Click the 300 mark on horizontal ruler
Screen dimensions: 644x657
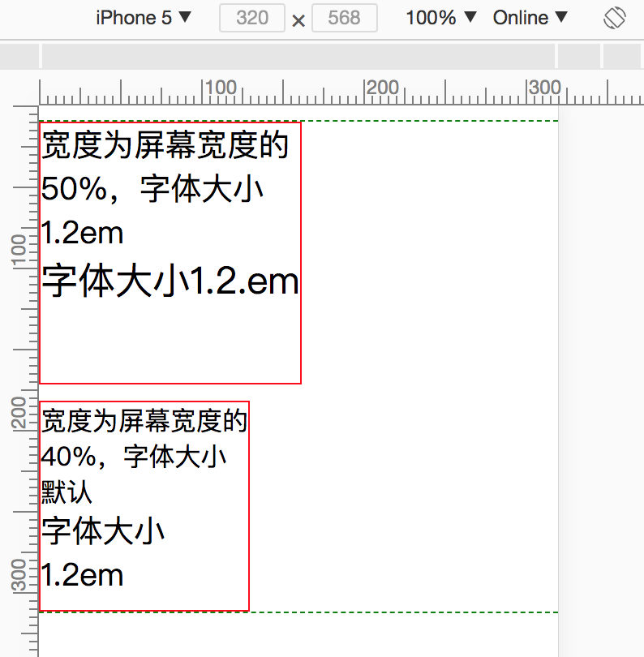pos(544,88)
